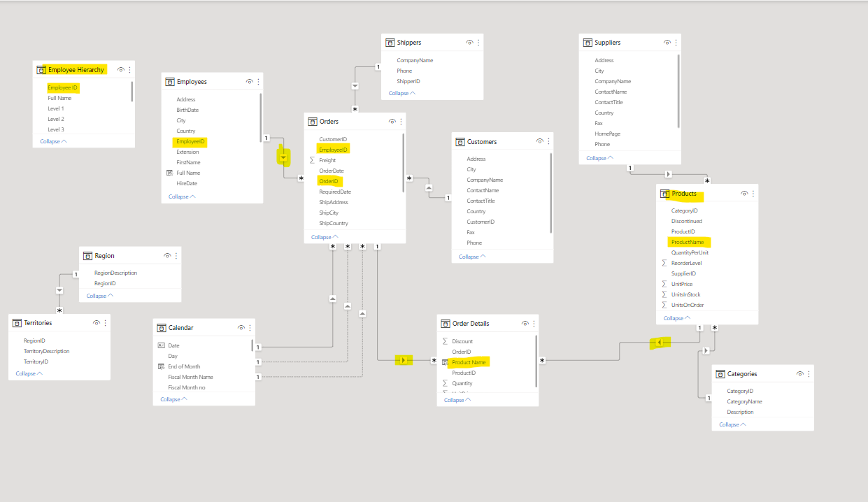The image size is (868, 502).
Task: Click the Shippers table icon
Action: click(390, 43)
